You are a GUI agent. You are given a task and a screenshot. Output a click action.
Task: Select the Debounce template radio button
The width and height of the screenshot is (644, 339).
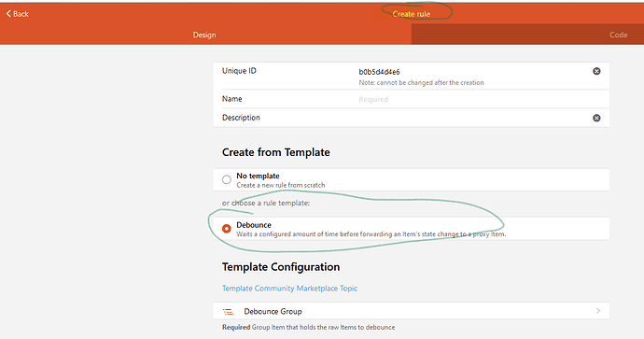coord(226,229)
